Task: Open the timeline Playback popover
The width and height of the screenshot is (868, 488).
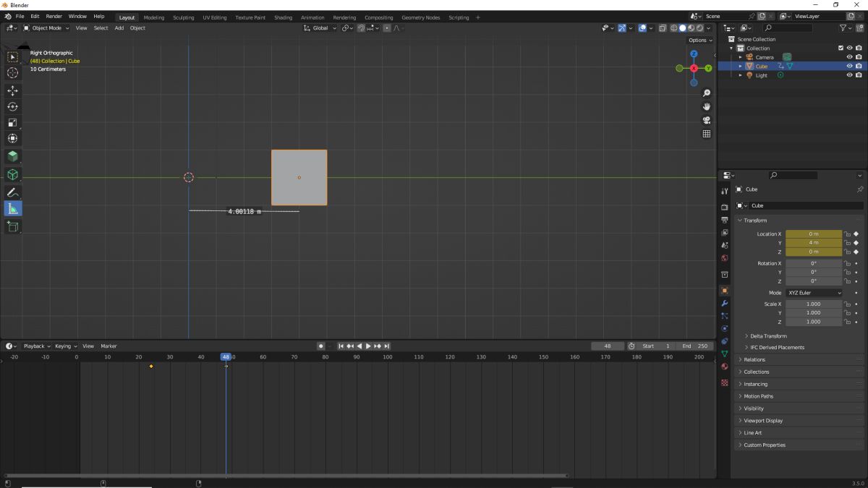Action: (x=36, y=346)
